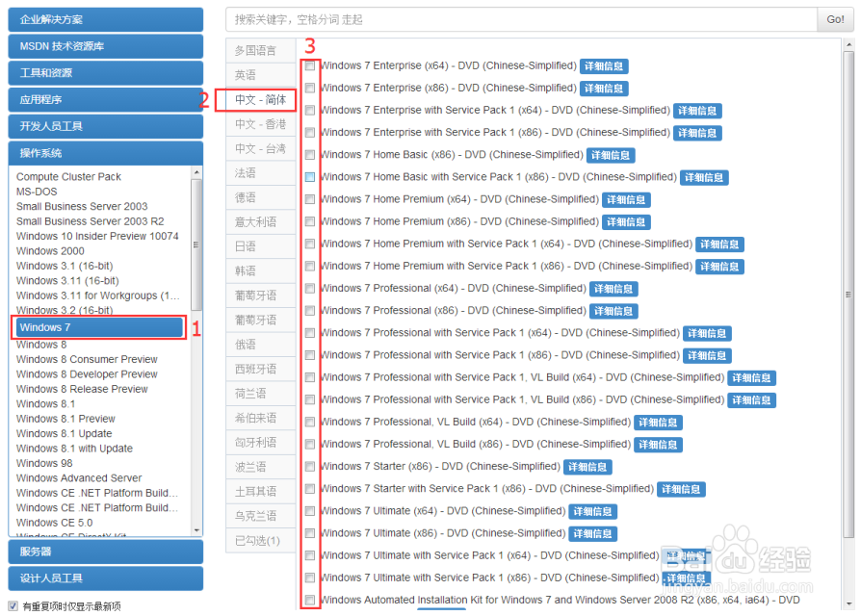Select Compute Cluster Pack in the list
This screenshot has width=861, height=616.
coord(68,177)
